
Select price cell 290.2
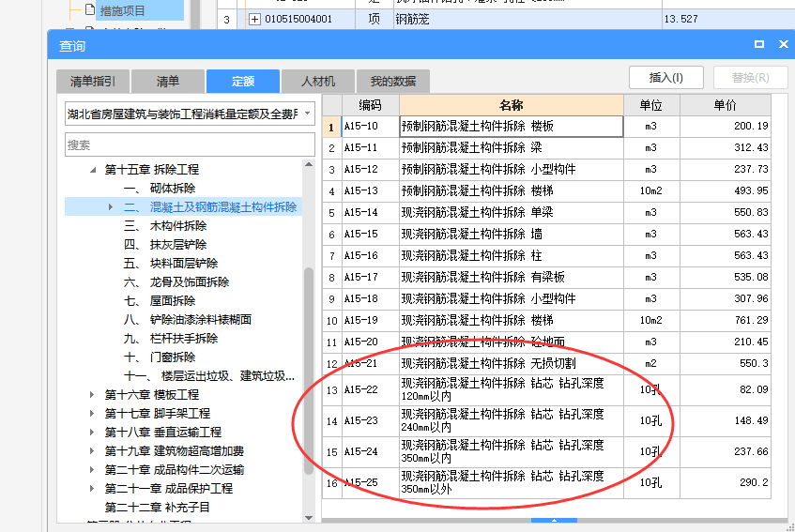(x=725, y=482)
